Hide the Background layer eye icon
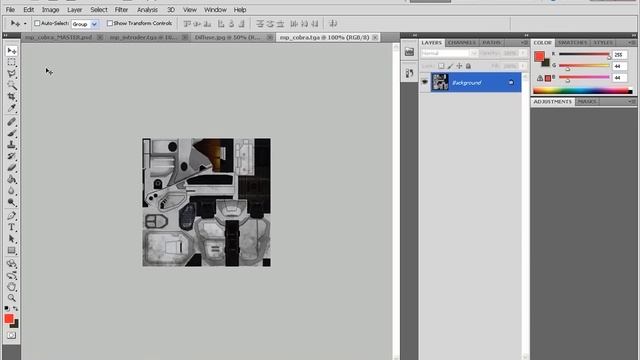640x360 pixels. (x=425, y=82)
